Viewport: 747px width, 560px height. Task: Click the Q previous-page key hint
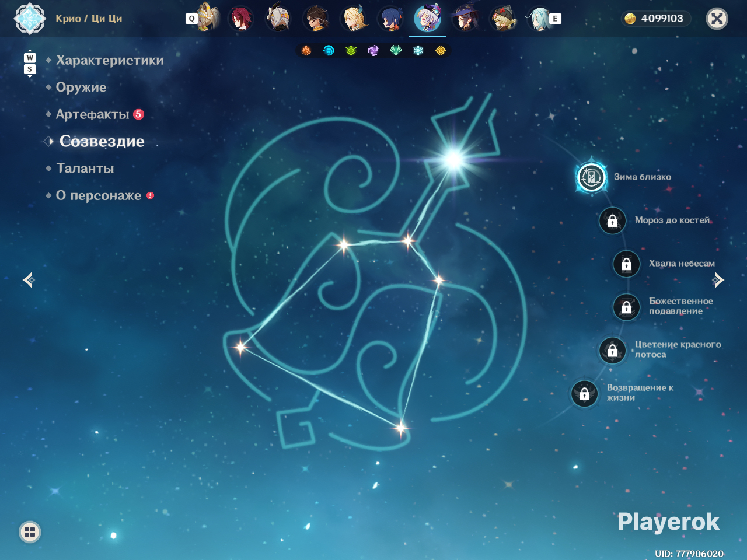191,19
